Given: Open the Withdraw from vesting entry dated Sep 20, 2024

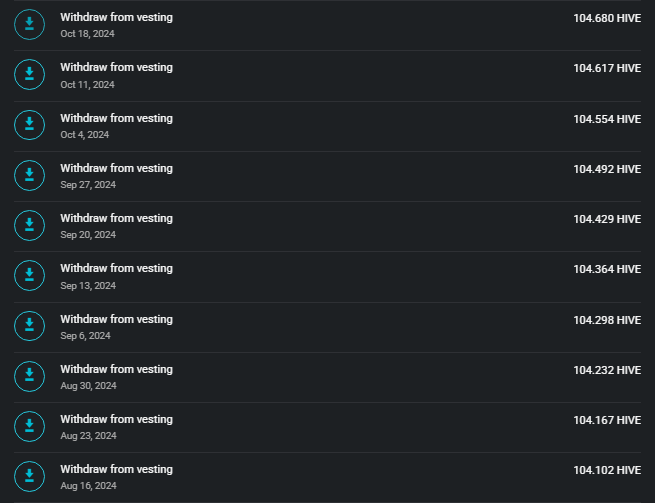Looking at the screenshot, I should (328, 226).
